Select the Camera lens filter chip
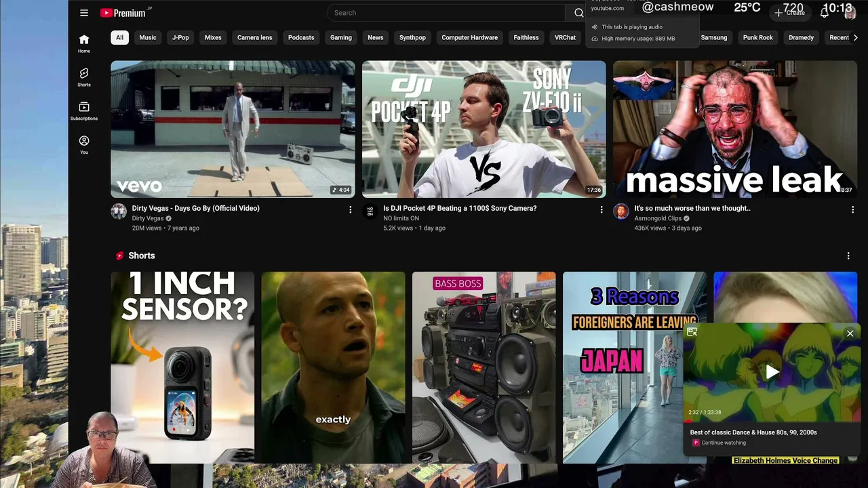868x488 pixels. point(255,38)
